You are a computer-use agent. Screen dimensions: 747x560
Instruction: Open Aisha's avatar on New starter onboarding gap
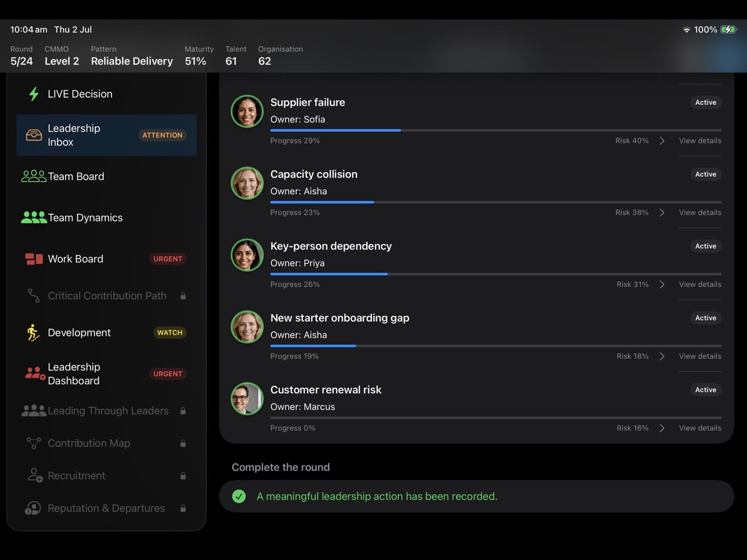[x=247, y=327]
